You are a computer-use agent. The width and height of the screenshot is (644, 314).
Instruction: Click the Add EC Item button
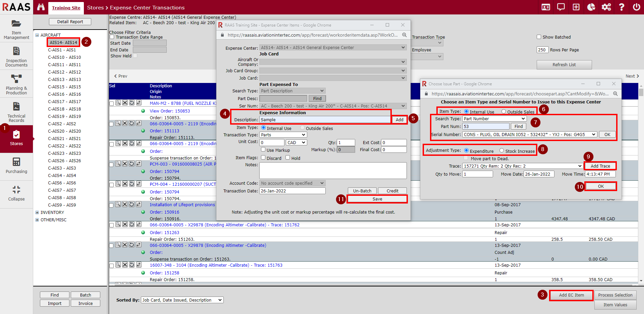click(571, 295)
